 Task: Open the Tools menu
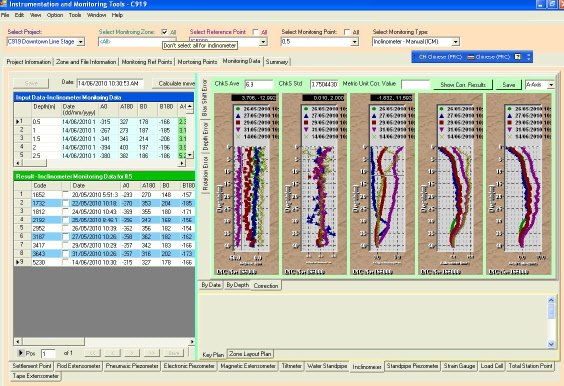click(x=75, y=15)
